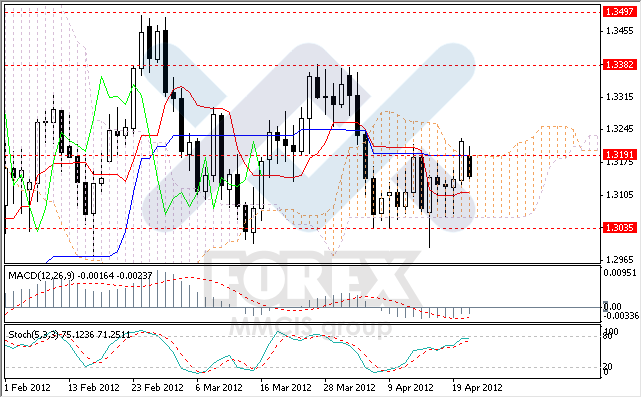
Task: Click the 0.00951 MACD scale value
Action: [x=620, y=273]
